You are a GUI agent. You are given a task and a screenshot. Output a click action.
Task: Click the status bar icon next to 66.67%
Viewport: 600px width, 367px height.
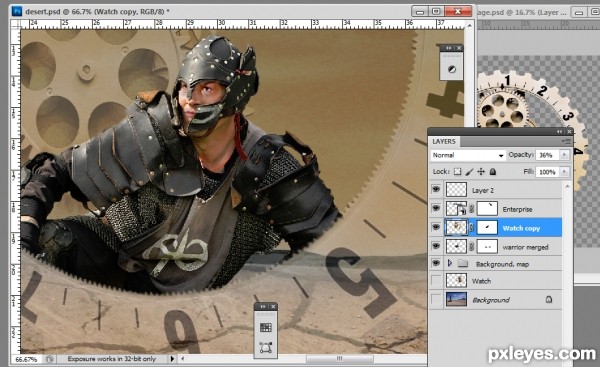49,359
